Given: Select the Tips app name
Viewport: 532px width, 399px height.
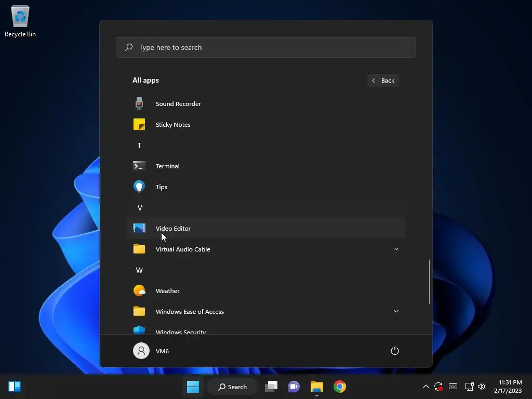Looking at the screenshot, I should click(x=162, y=187).
